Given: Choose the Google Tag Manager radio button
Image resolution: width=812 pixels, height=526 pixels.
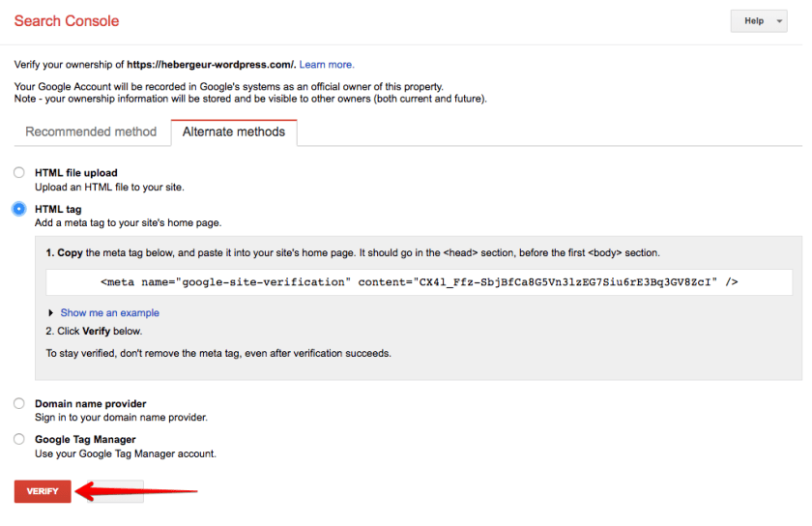Looking at the screenshot, I should 19,439.
